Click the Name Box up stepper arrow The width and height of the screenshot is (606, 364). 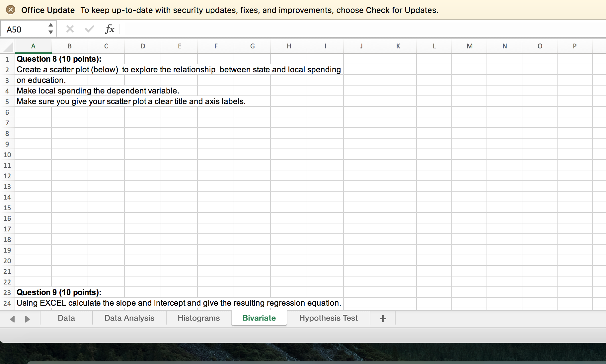click(x=50, y=25)
